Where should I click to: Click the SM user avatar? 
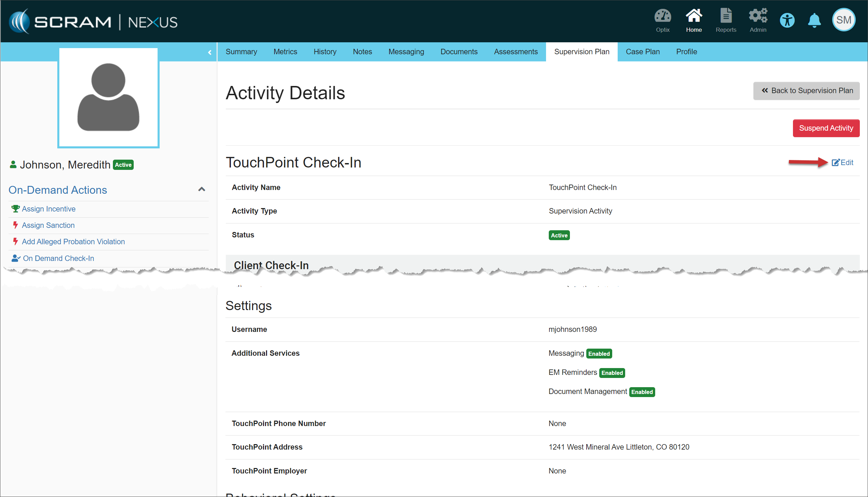click(x=843, y=20)
